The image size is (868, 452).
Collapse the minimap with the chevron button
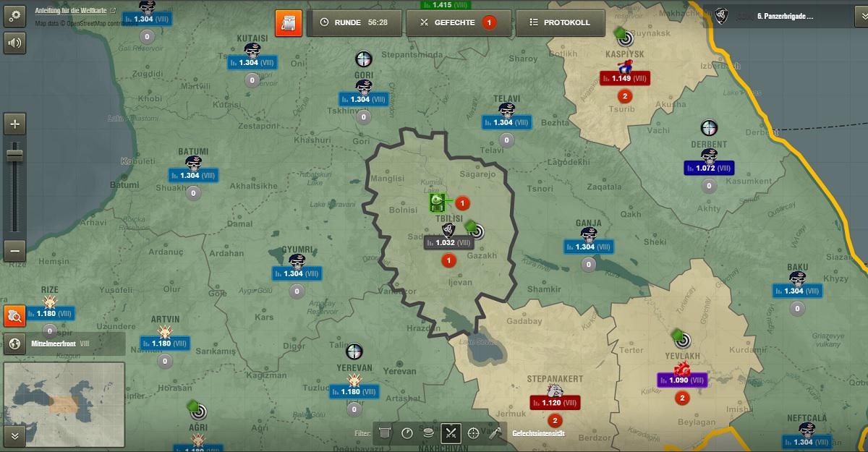(x=14, y=435)
